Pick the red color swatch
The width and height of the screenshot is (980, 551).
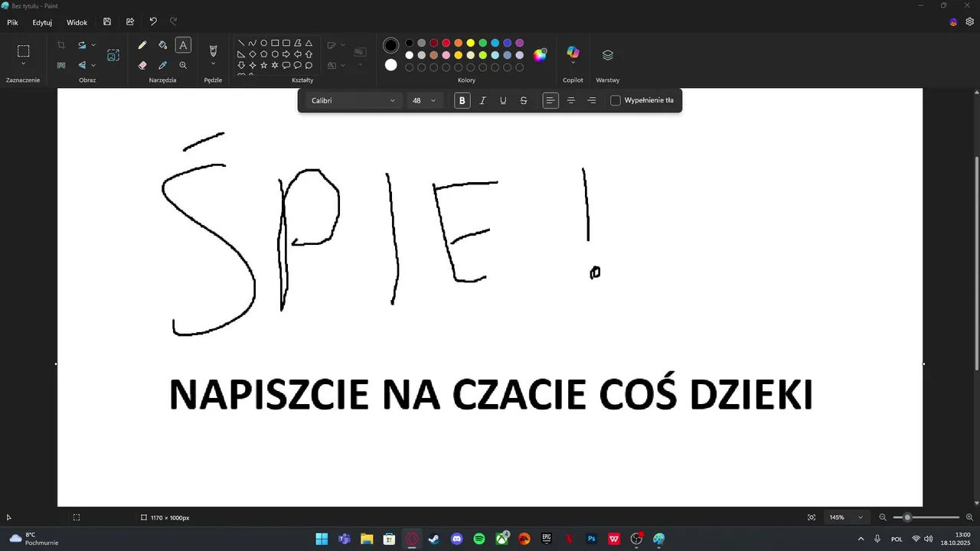[446, 43]
